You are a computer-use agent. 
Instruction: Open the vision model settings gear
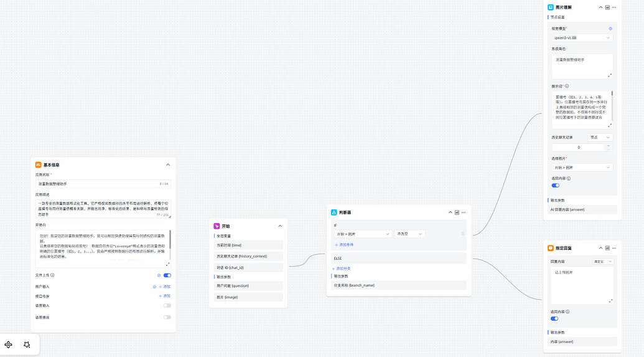[610, 29]
